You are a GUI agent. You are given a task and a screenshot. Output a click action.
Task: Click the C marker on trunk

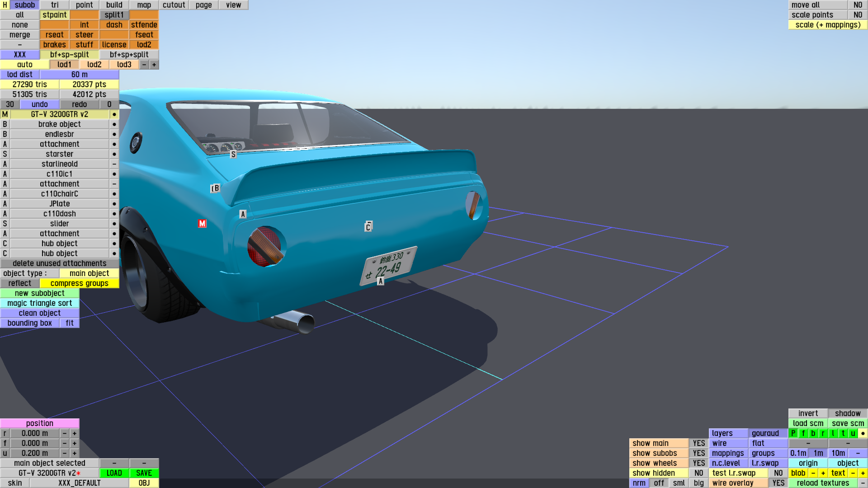(368, 227)
